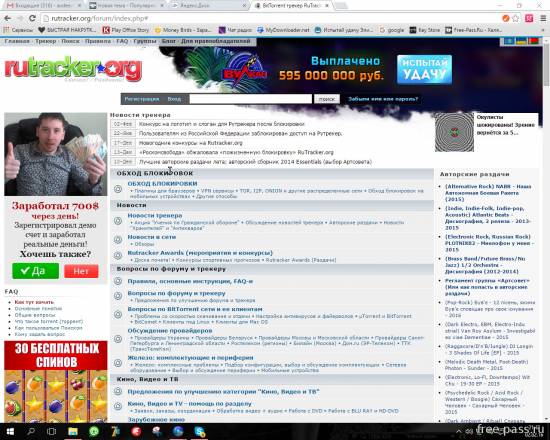The image size is (550, 440).
Task: Go back with the browser back arrow
Action: tap(8, 18)
